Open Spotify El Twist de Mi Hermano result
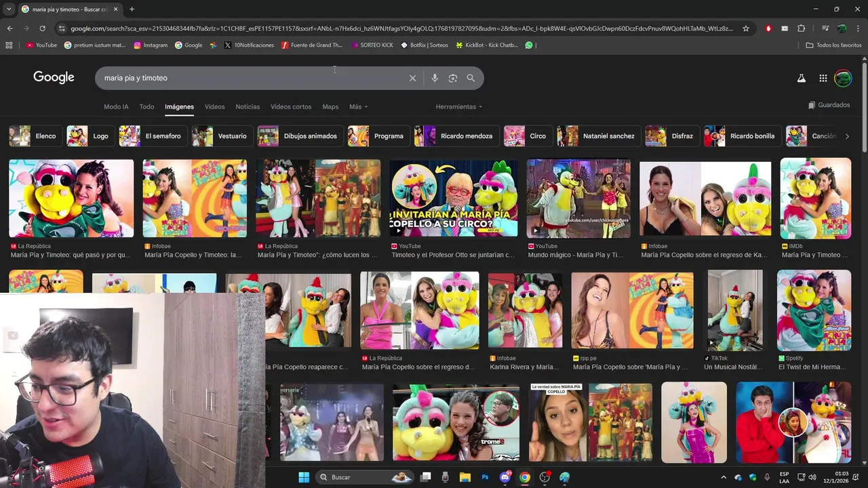 pyautogui.click(x=814, y=310)
